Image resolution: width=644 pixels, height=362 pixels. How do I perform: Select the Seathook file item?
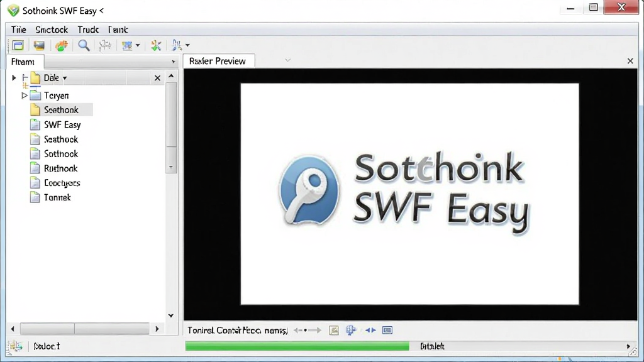[61, 140]
